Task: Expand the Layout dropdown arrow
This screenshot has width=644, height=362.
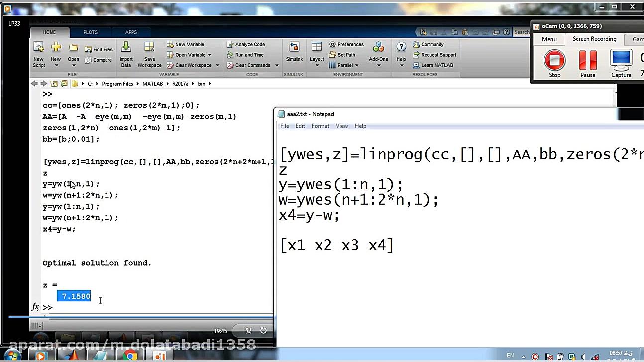Action: tap(317, 66)
